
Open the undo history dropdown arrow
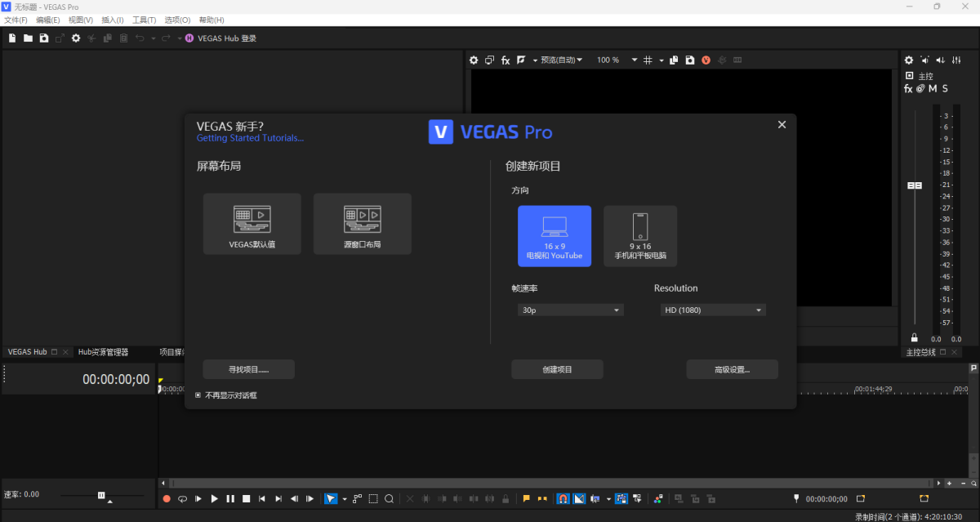[153, 38]
